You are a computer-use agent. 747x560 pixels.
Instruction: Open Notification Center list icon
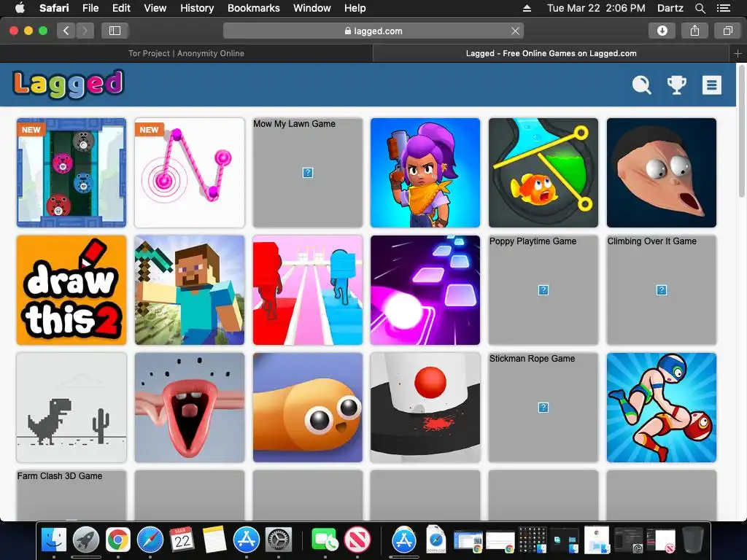[723, 8]
